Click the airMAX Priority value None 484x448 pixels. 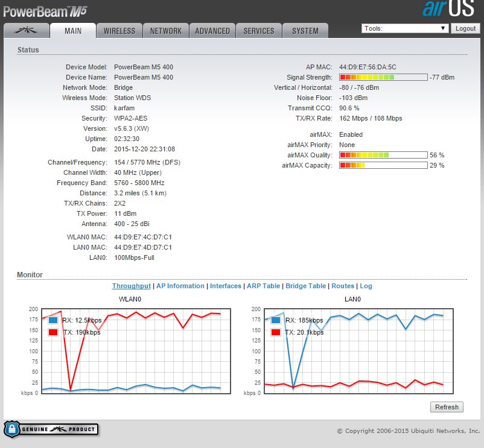pos(347,145)
